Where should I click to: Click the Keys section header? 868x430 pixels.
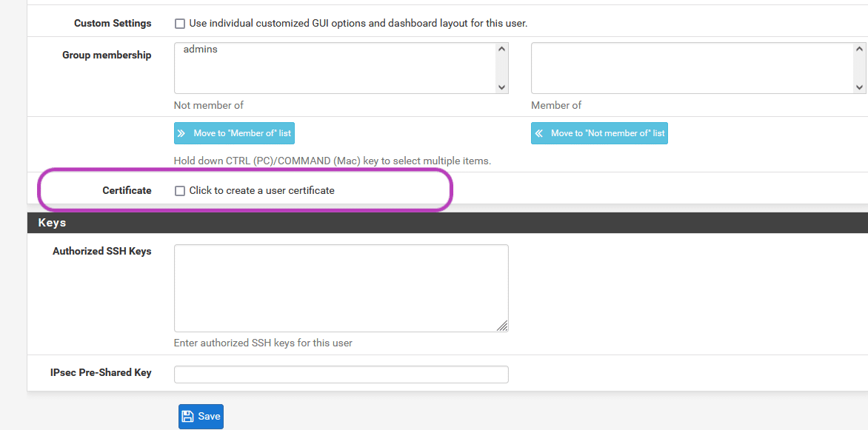(52, 222)
